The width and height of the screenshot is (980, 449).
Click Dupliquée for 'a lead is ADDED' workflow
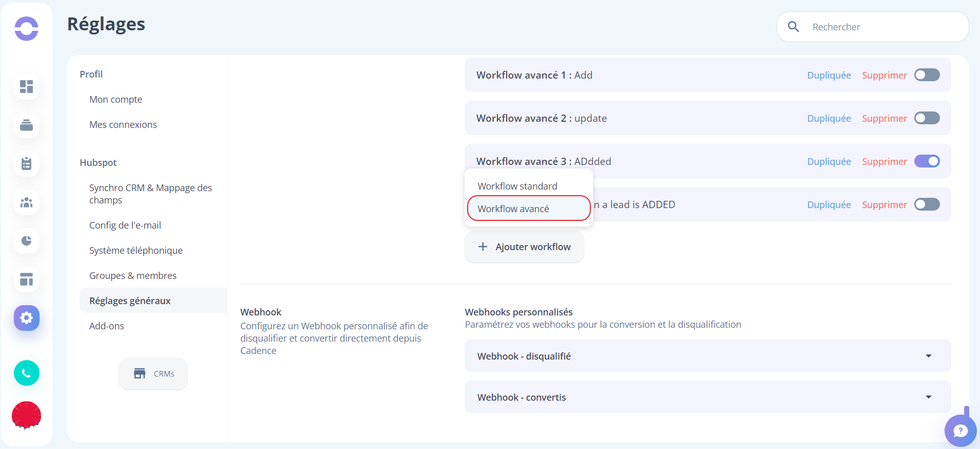829,204
